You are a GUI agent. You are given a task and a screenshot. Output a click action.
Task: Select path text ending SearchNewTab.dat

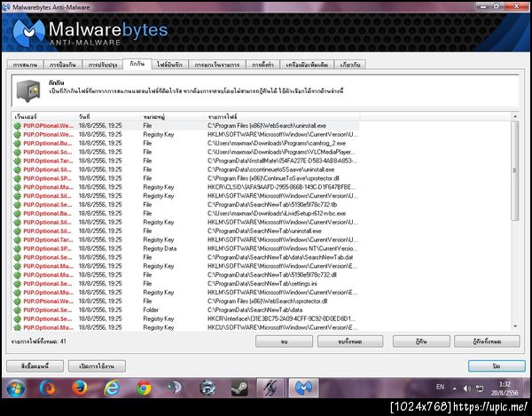coord(280,257)
